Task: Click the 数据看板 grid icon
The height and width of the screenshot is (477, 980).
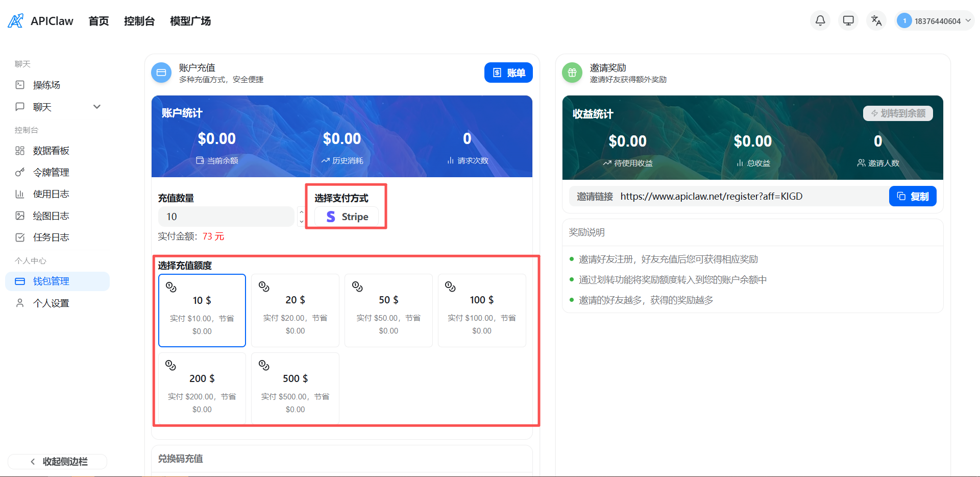Action: pyautogui.click(x=20, y=151)
